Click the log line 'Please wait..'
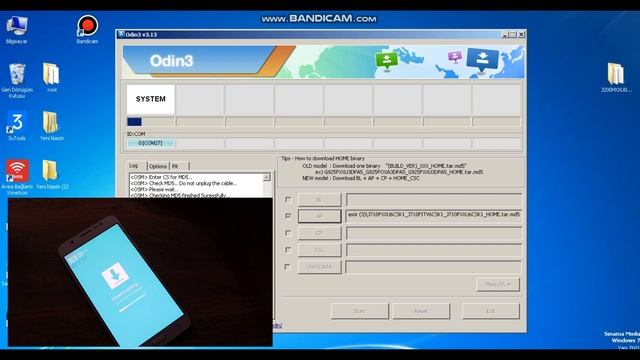The width and height of the screenshot is (640, 360). click(154, 189)
